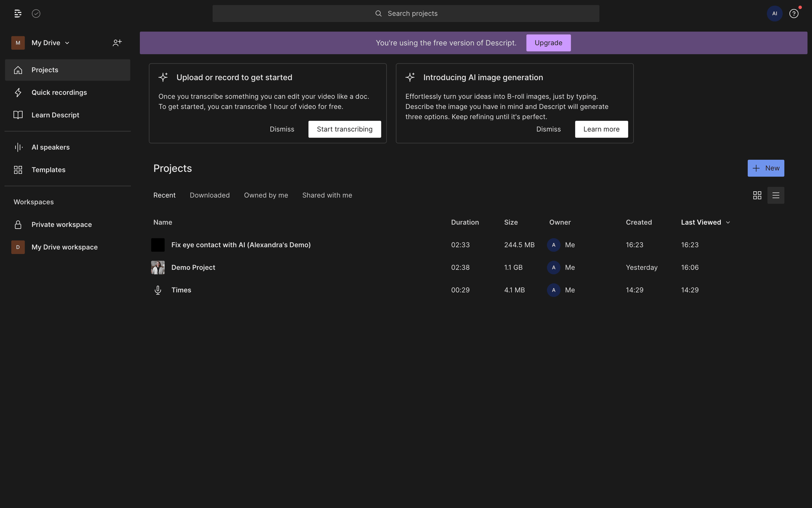Click the AI avatar in the top-right corner
The image size is (812, 508).
click(x=774, y=14)
